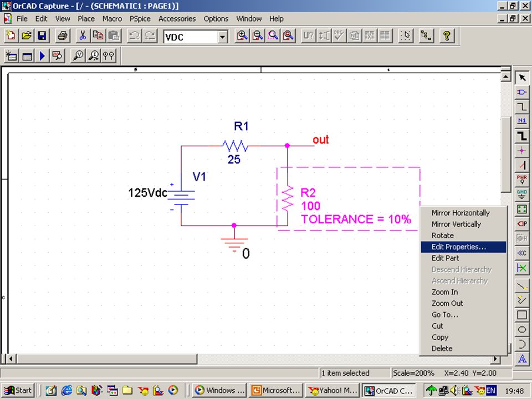This screenshot has height=399, width=532.
Task: Open the Accessories menu
Action: pyautogui.click(x=177, y=19)
